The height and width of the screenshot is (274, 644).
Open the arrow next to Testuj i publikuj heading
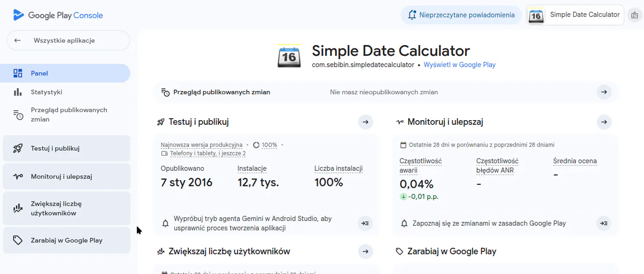tap(365, 122)
